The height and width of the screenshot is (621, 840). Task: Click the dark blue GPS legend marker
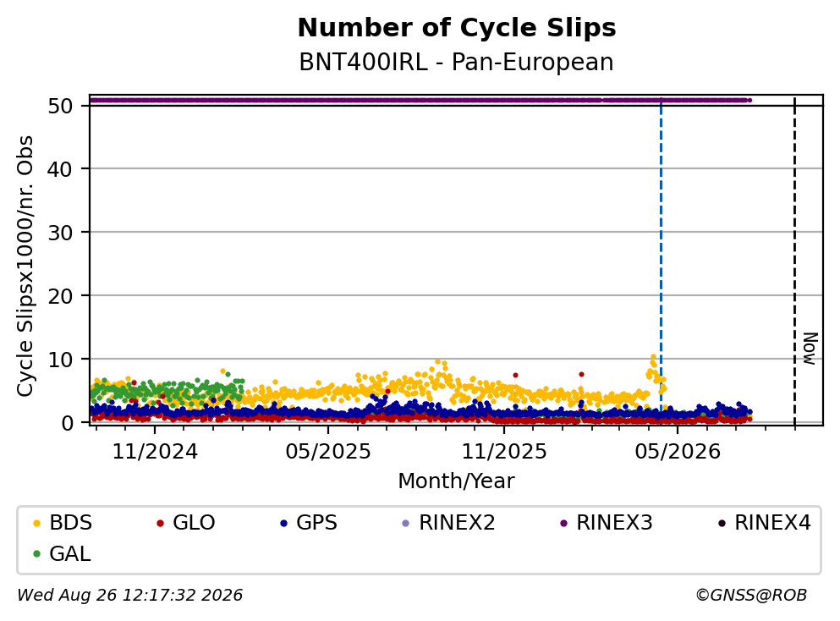[283, 523]
